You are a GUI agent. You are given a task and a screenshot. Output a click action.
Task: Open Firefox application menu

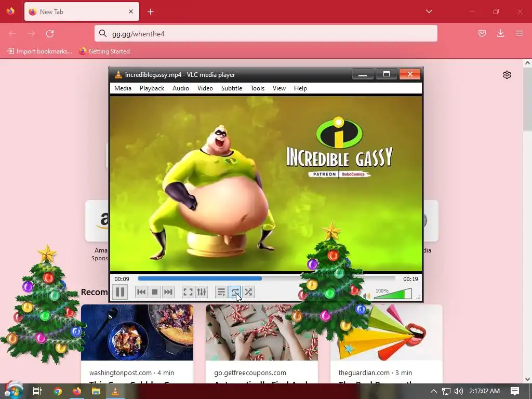point(520,33)
